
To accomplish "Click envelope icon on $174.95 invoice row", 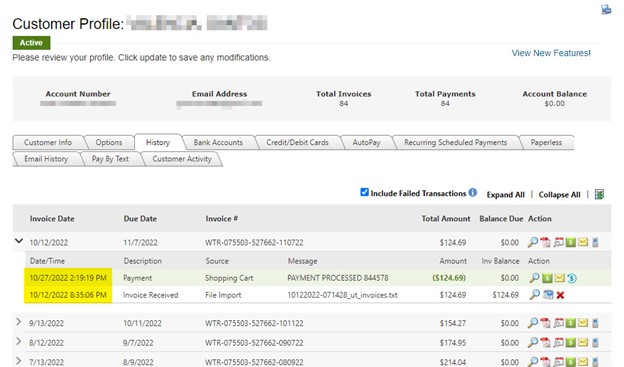I will (x=583, y=342).
